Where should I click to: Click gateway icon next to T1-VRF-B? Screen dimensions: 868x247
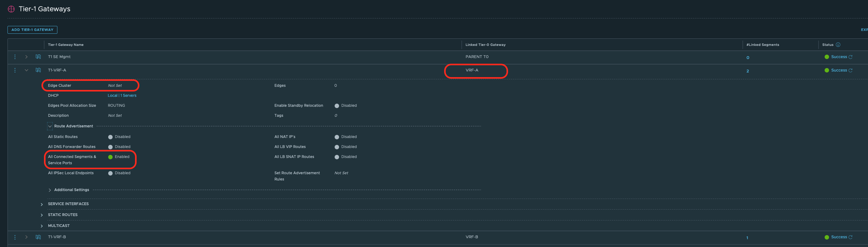(38, 237)
